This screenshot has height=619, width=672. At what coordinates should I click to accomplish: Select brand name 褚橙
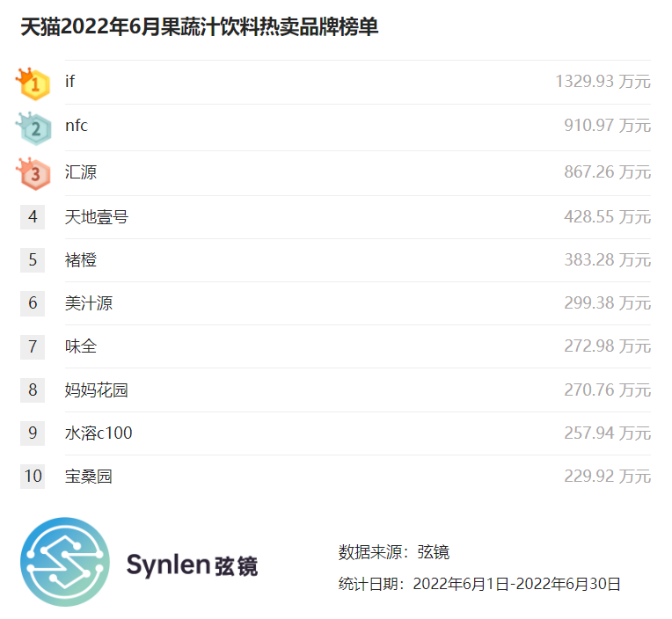(x=81, y=260)
